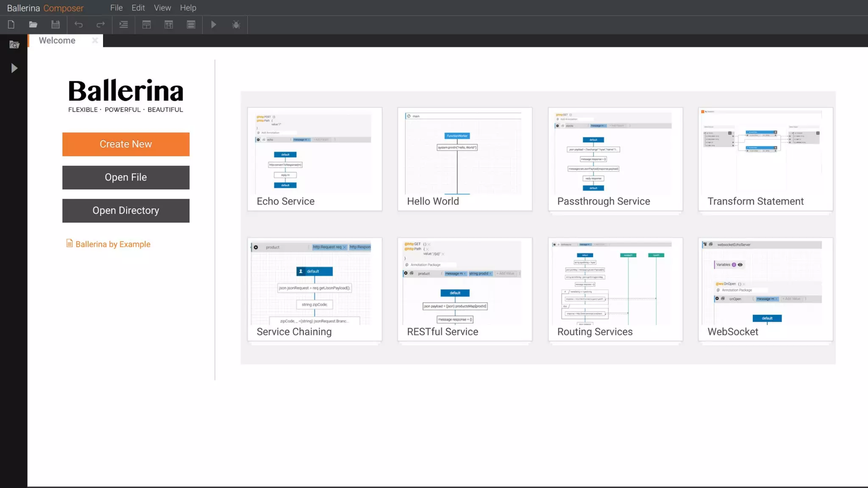The width and height of the screenshot is (868, 488).
Task: Click the run play icon in the toolbar
Action: (214, 25)
